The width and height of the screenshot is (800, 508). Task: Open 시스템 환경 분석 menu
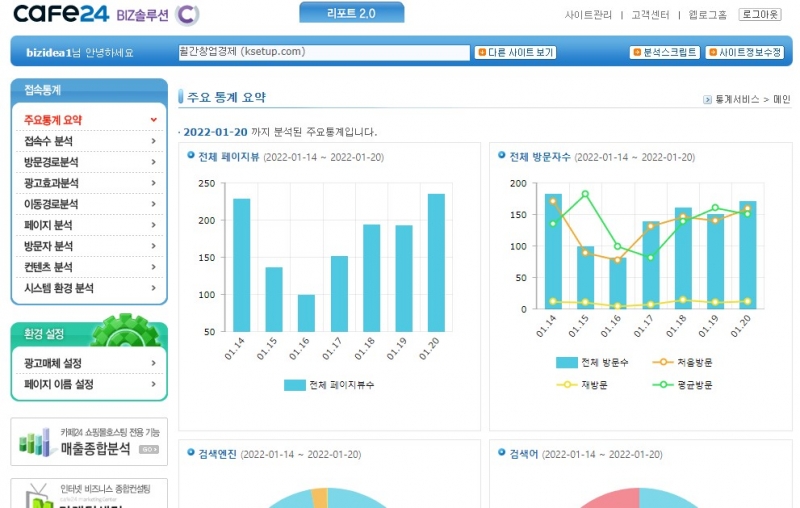tap(59, 288)
